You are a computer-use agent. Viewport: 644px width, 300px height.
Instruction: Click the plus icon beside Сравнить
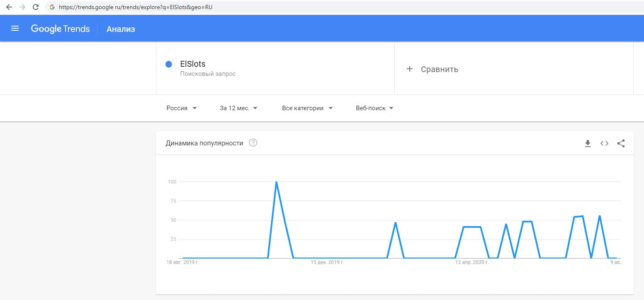coord(410,69)
